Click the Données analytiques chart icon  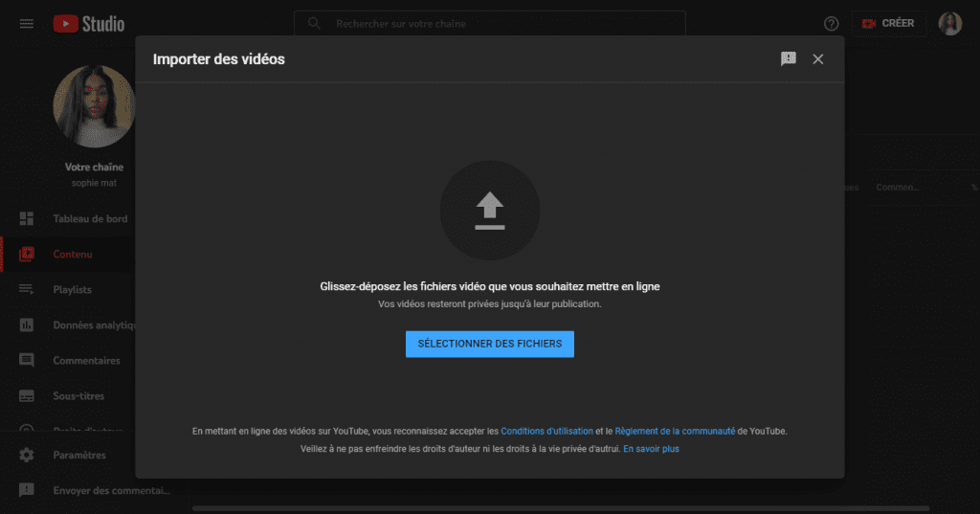[x=26, y=324]
